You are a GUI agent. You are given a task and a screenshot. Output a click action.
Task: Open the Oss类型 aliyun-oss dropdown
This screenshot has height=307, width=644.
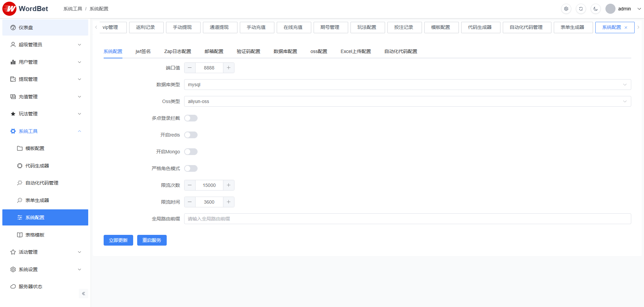(407, 101)
